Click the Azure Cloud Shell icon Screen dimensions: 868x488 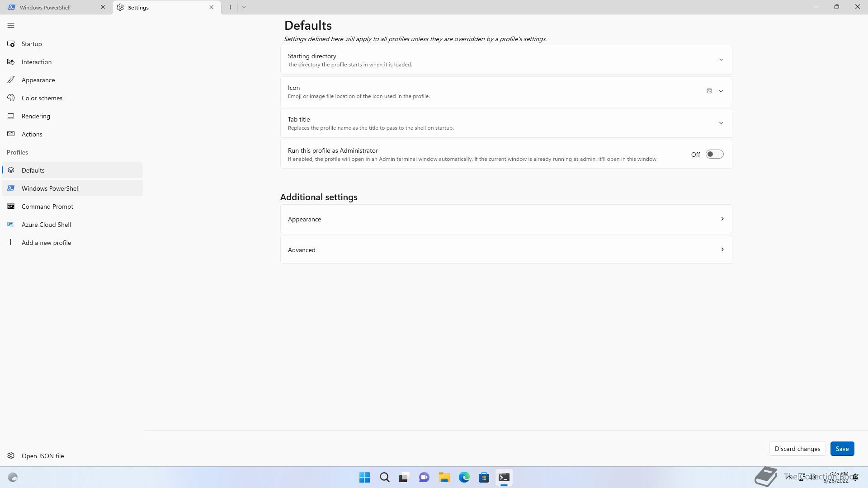click(11, 225)
